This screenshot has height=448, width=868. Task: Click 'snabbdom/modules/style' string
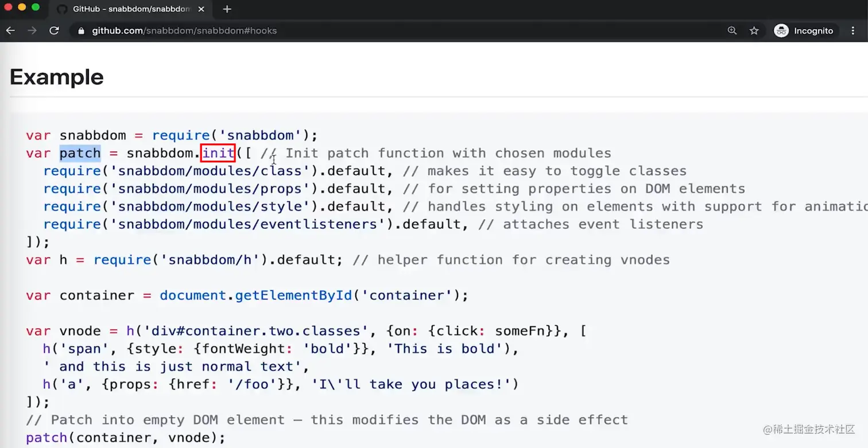(210, 207)
